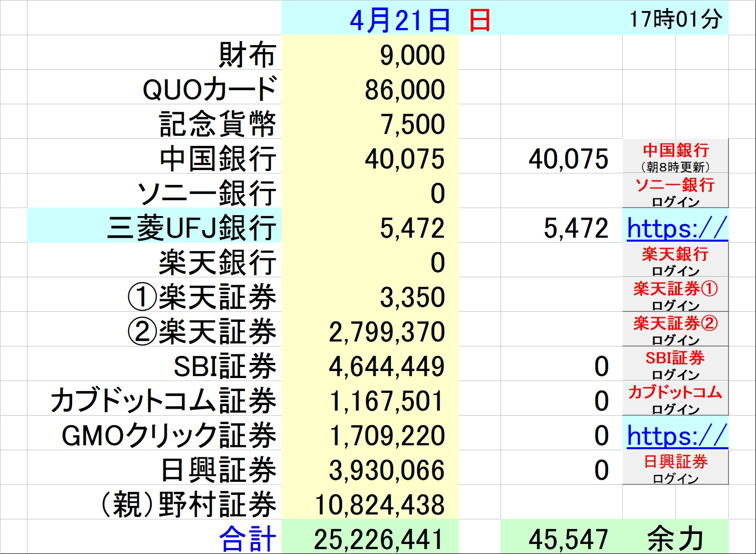The image size is (756, 554).
Task: Select 40,075 in the yellow column
Action: click(x=370, y=156)
